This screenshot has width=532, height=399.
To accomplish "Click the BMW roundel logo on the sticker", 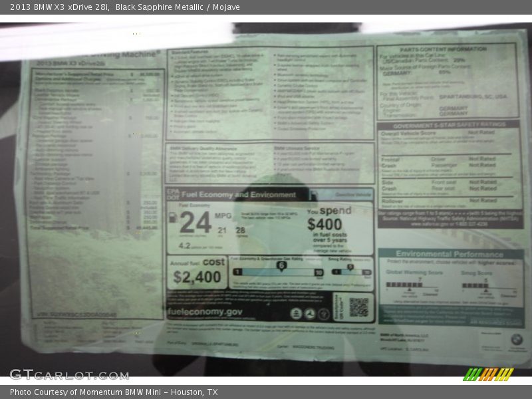I will (517, 338).
